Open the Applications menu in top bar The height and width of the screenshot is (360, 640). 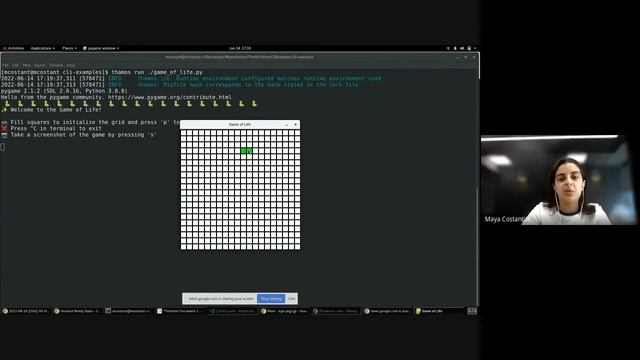click(42, 48)
